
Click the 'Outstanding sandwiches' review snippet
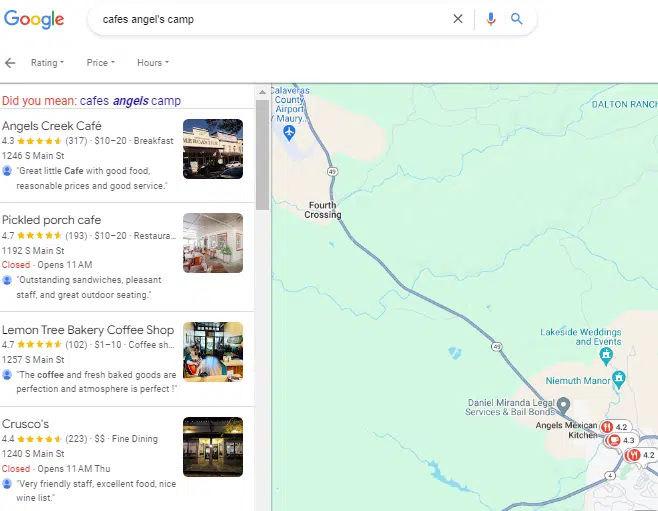point(89,287)
